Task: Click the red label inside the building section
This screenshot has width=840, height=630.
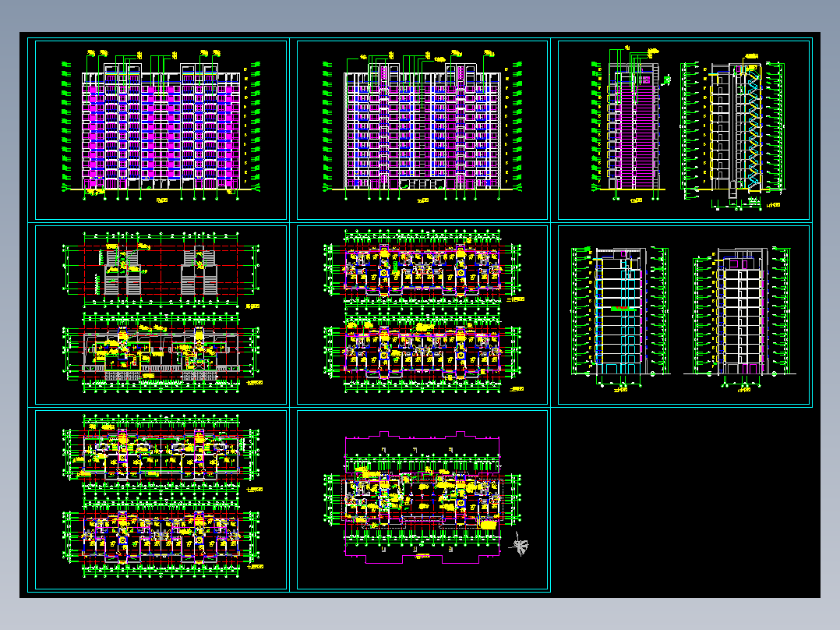Action: point(623,309)
